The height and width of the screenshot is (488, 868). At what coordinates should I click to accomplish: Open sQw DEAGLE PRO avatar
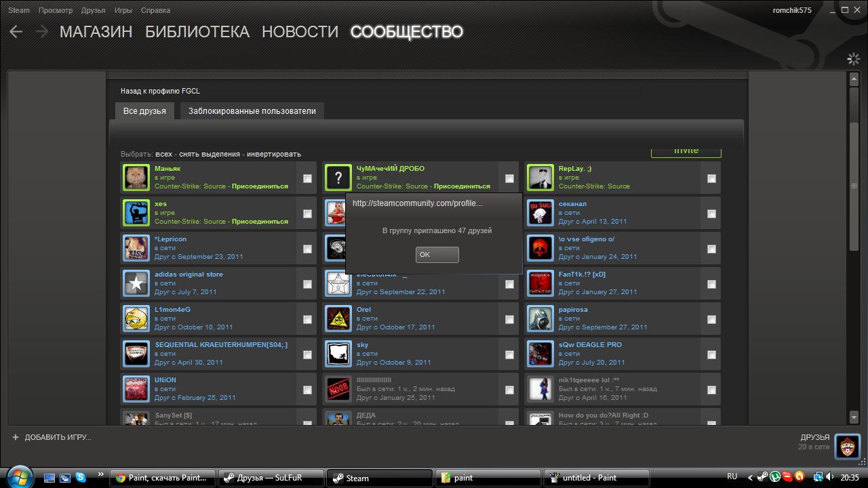(540, 354)
